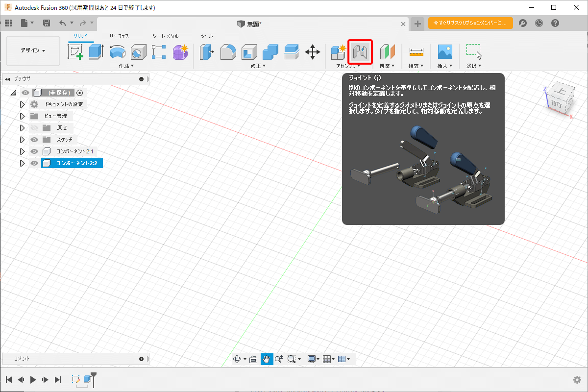
Task: Show the hidden 原点 folder
Action: pos(34,128)
